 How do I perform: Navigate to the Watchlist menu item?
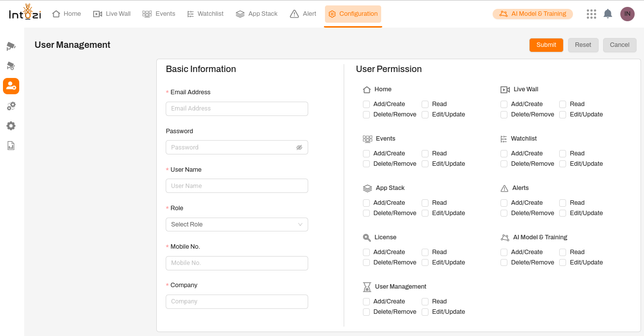[x=205, y=14]
